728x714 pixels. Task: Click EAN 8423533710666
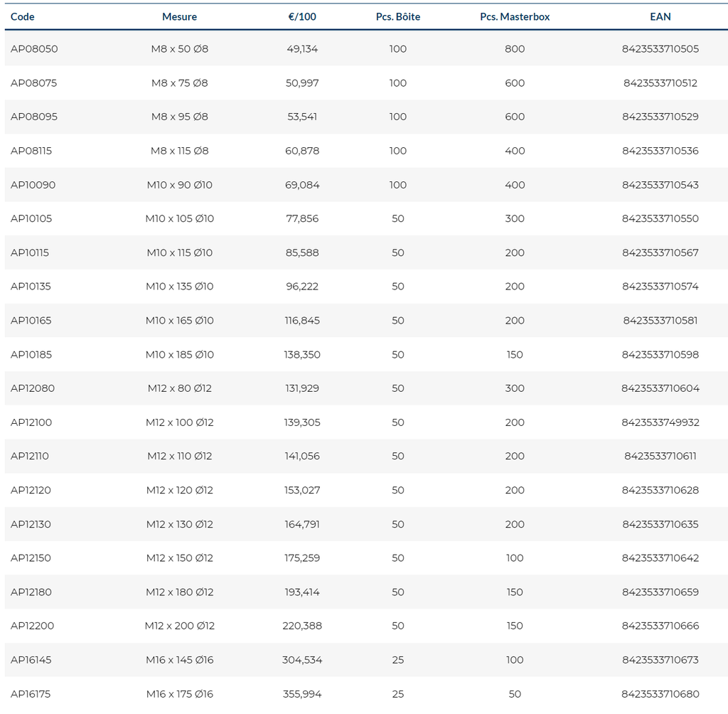660,626
